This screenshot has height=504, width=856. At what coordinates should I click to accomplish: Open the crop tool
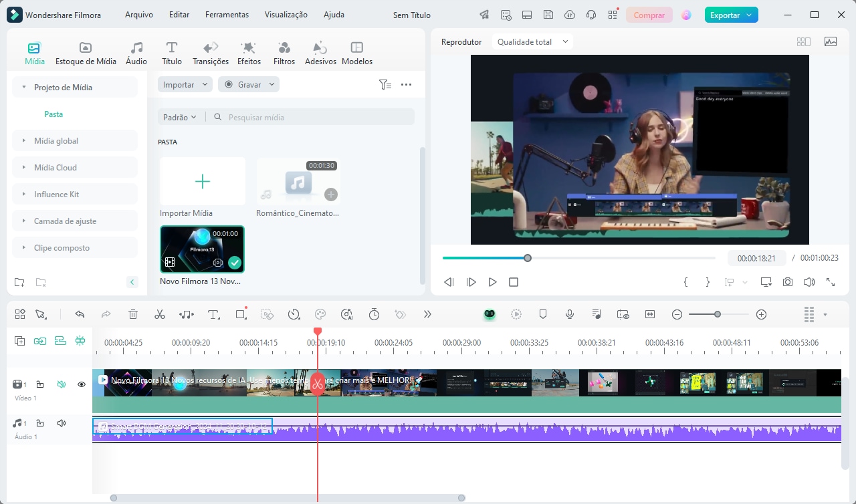point(241,314)
